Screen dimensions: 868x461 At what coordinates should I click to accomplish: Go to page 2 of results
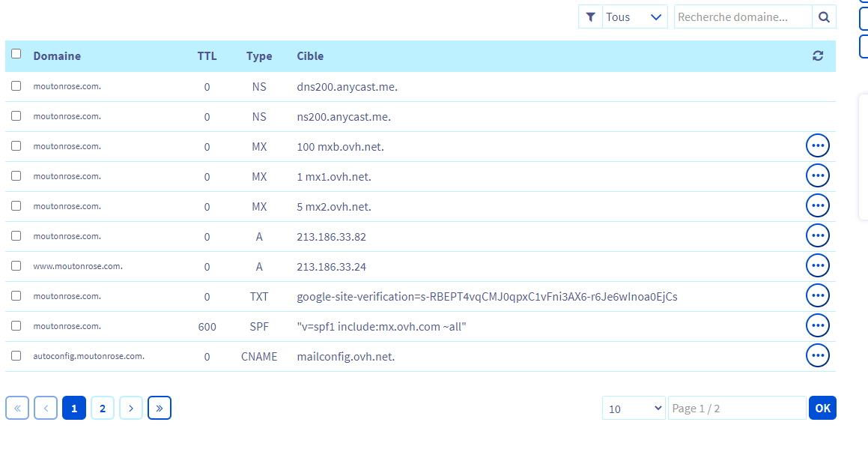[x=103, y=408]
